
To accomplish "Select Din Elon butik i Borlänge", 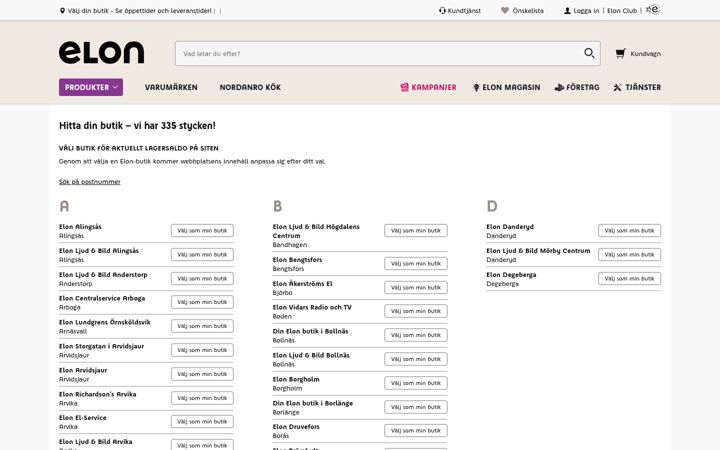I will pyautogui.click(x=416, y=407).
